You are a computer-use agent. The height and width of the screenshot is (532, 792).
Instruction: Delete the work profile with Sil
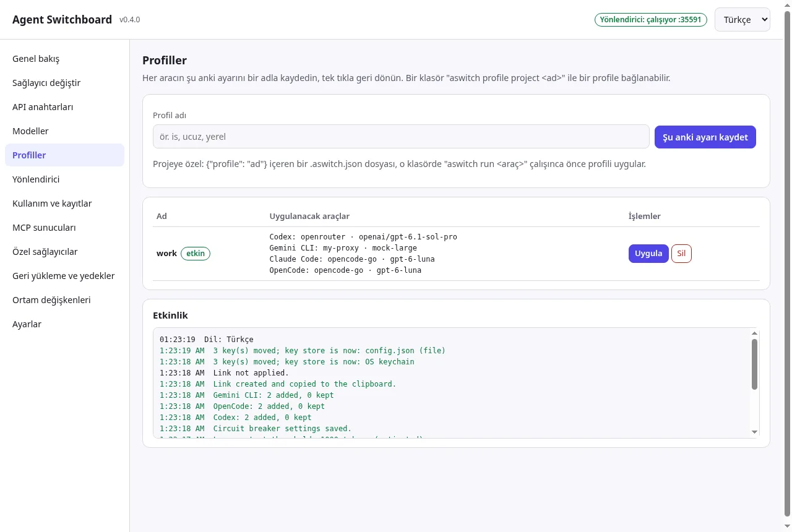681,254
